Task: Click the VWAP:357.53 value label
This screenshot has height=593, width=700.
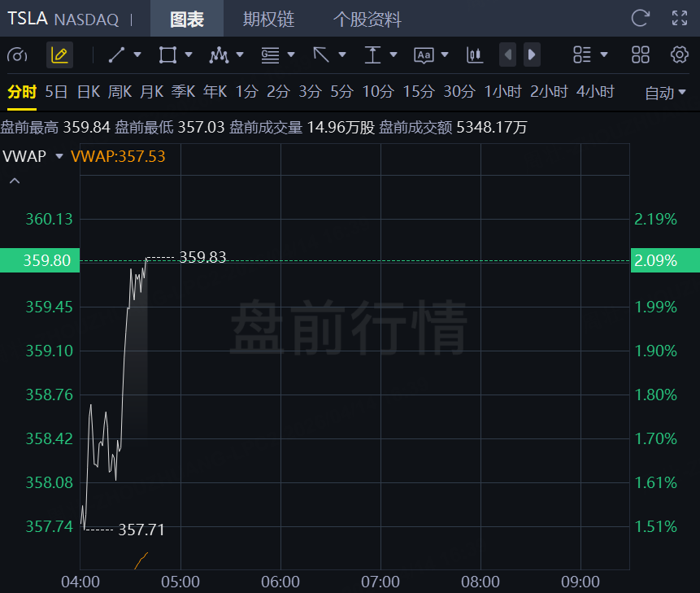Action: click(x=118, y=156)
